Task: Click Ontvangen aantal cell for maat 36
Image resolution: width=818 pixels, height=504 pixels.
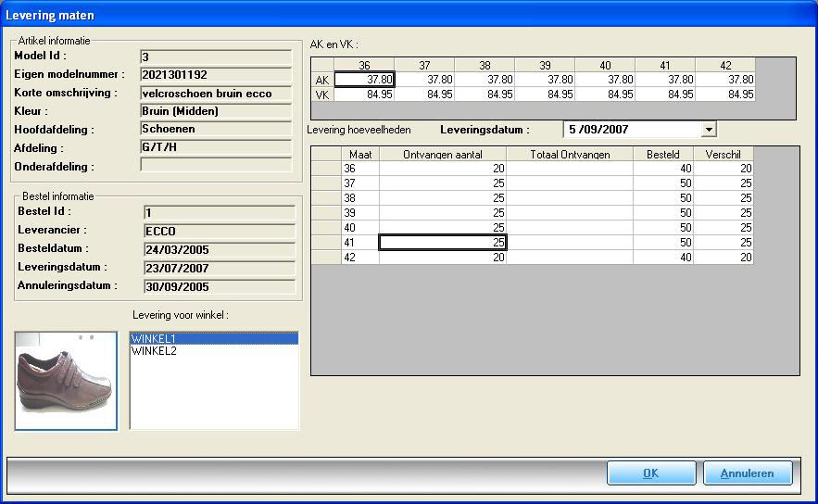Action: point(443,169)
